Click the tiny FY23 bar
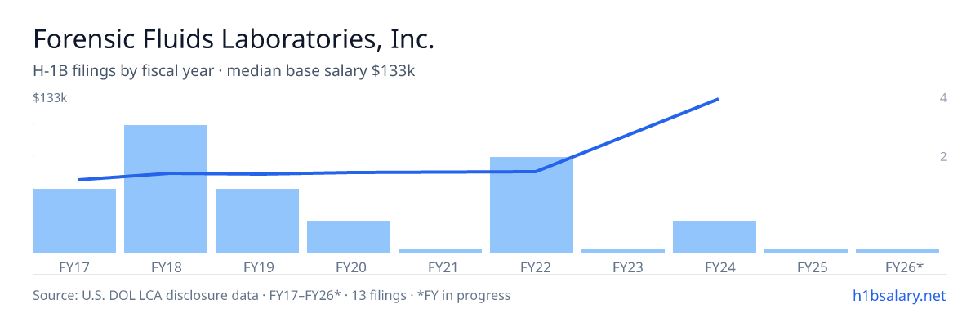Image resolution: width=980 pixels, height=327 pixels. [623, 251]
